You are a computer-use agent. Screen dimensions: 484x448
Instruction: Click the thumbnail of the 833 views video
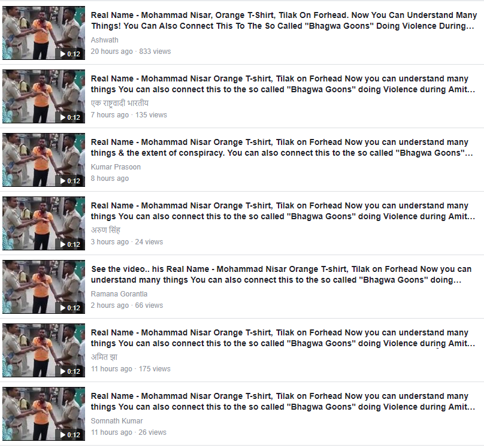pos(44,33)
